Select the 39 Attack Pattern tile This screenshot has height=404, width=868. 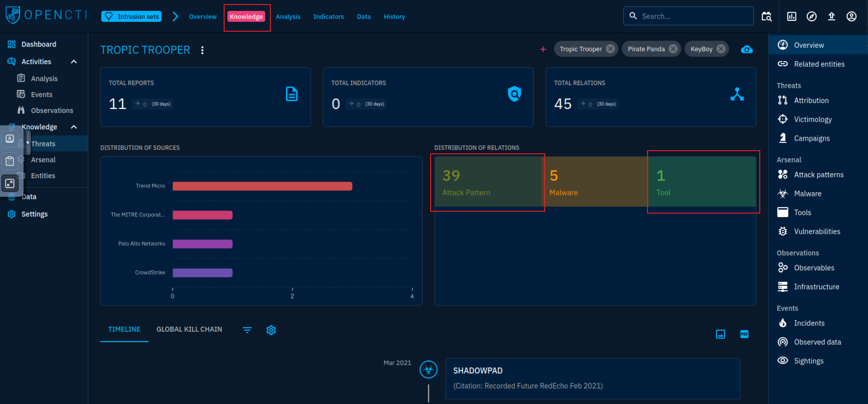click(488, 181)
